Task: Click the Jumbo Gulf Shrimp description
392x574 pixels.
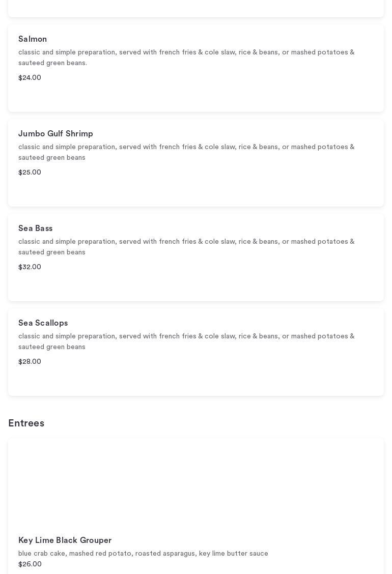Action: tap(186, 152)
